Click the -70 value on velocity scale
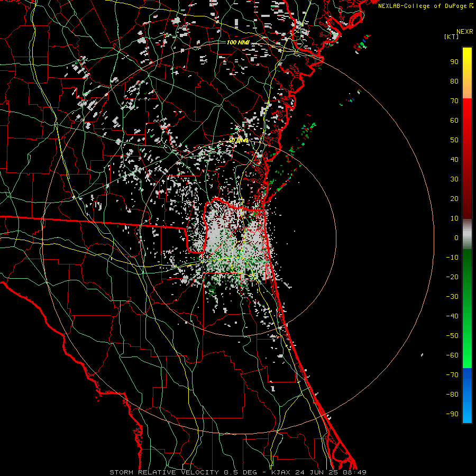Image resolution: width=476 pixels, height=476 pixels. [x=452, y=375]
